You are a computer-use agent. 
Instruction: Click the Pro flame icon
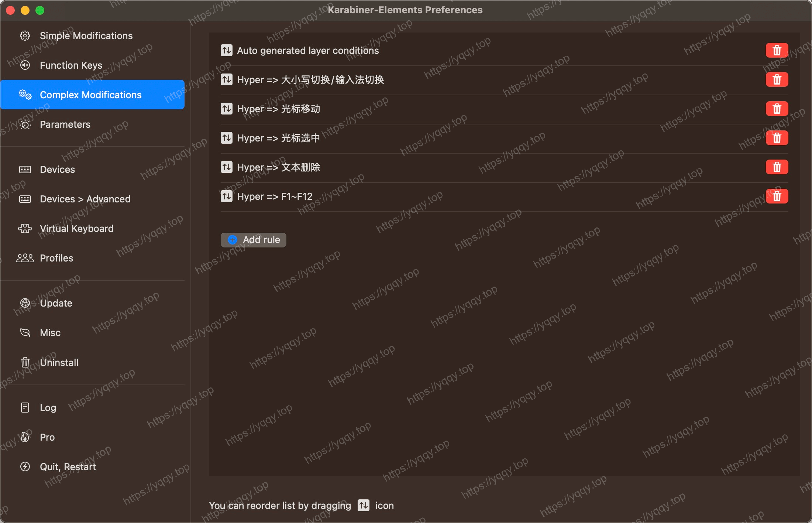point(25,437)
